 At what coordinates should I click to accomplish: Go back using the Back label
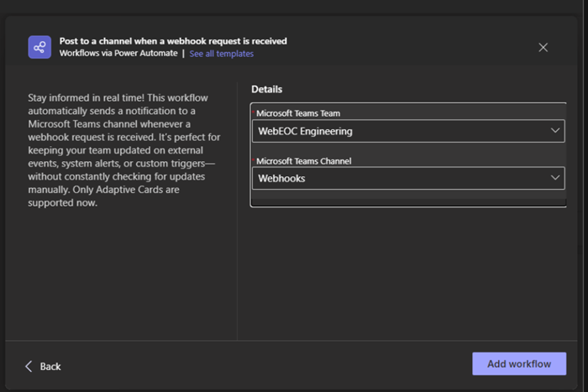point(50,366)
